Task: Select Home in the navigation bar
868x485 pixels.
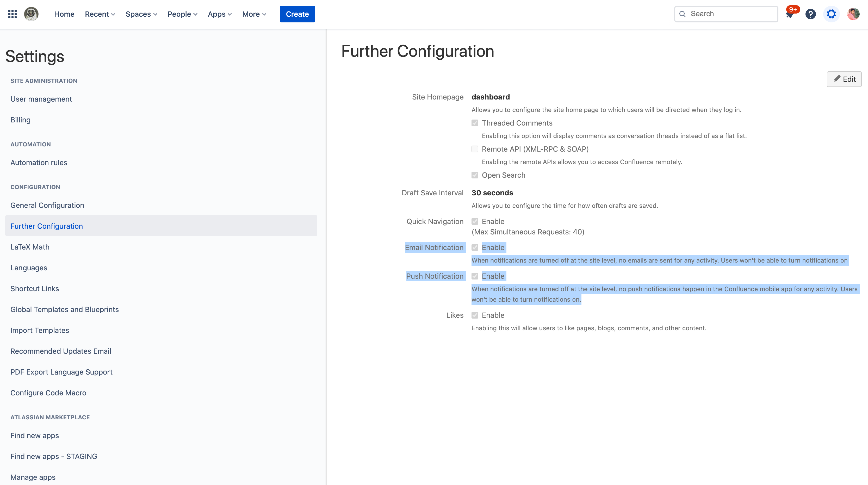Action: coord(64,14)
